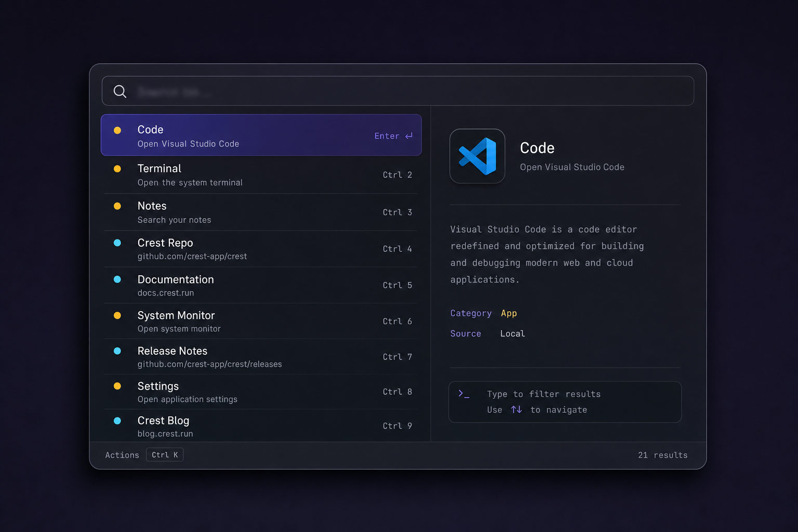Click the Ctrl 3 shortcut hint
This screenshot has width=798, height=532.
[x=397, y=212]
